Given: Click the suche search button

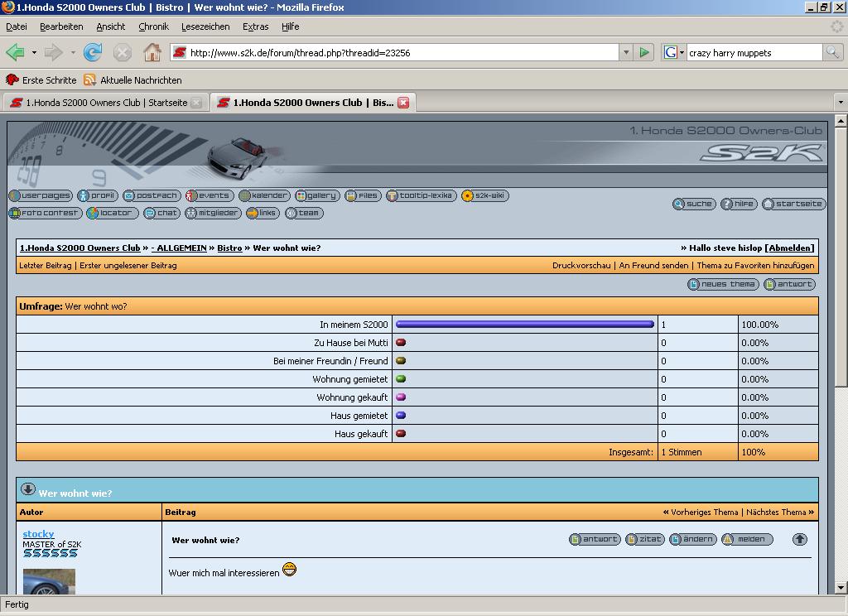Looking at the screenshot, I should click(694, 204).
